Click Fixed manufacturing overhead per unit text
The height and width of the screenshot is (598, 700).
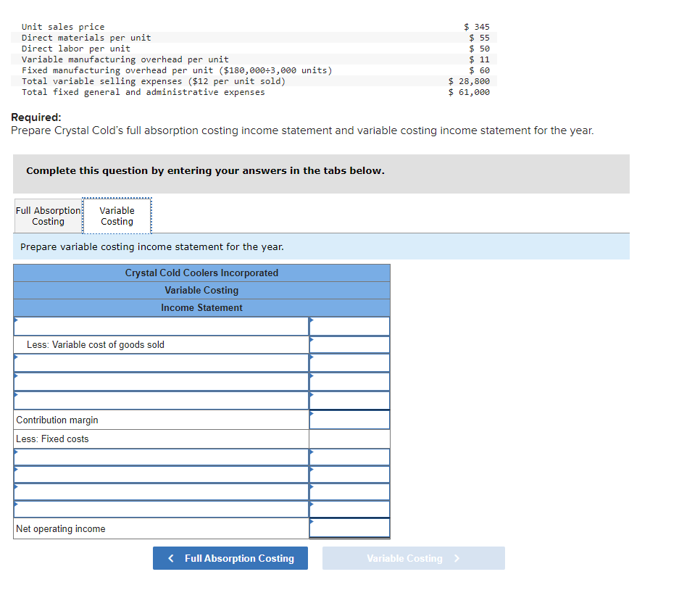point(177,70)
